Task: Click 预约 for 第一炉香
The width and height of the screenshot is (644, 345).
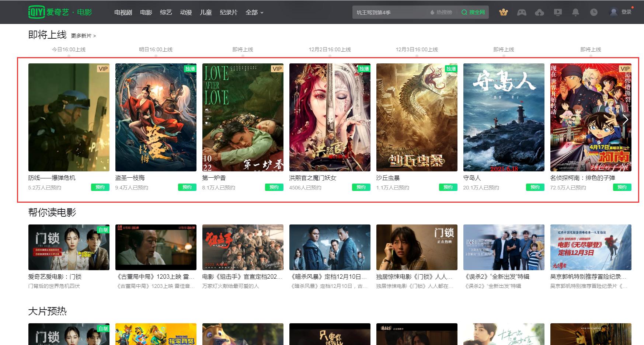Action: [274, 187]
